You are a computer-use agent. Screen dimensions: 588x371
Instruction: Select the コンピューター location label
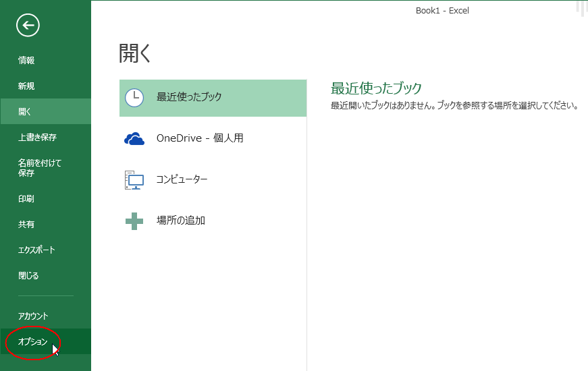[x=182, y=179]
